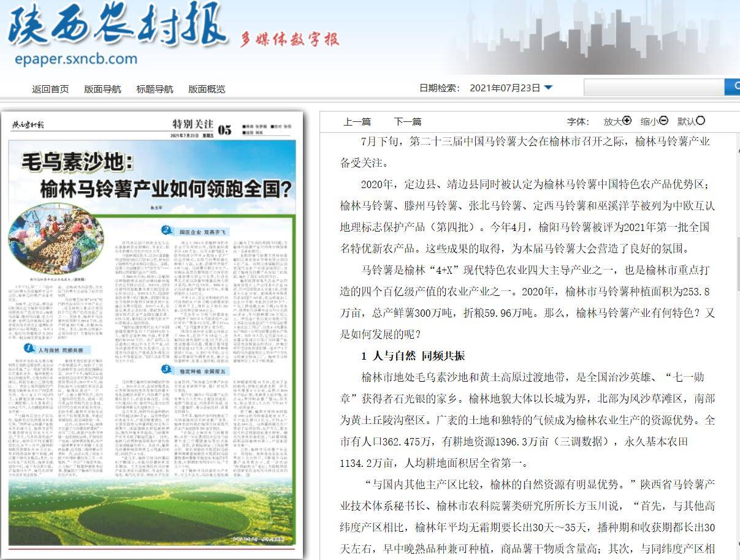Click the 字体 label
740x560 pixels.
579,121
